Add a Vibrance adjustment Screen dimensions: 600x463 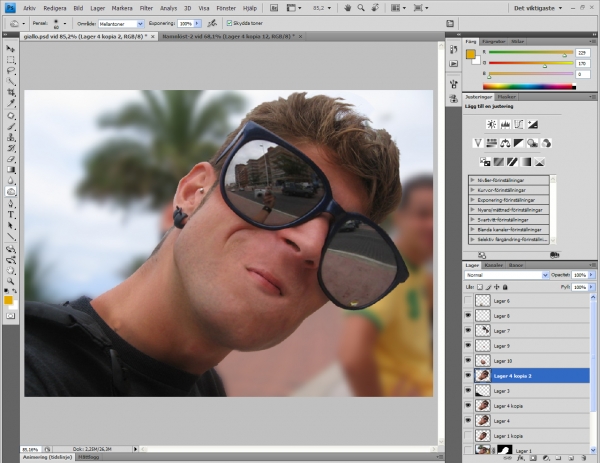478,143
